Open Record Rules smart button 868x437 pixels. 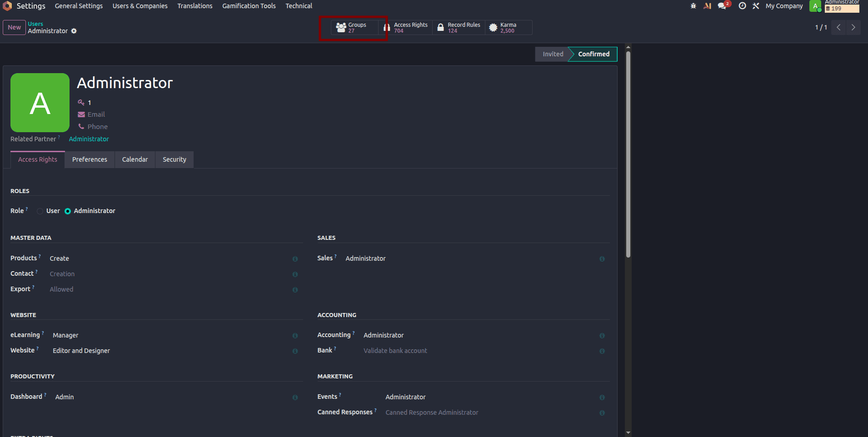[x=459, y=28]
